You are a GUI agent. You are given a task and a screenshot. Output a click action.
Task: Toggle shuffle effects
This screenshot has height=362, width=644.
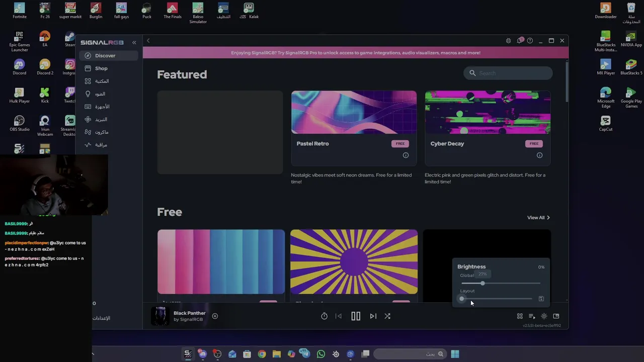387,316
